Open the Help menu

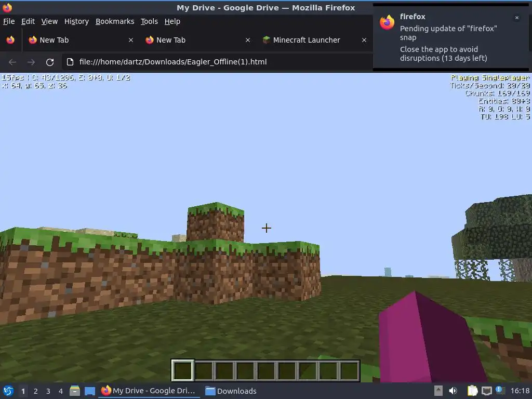click(172, 21)
